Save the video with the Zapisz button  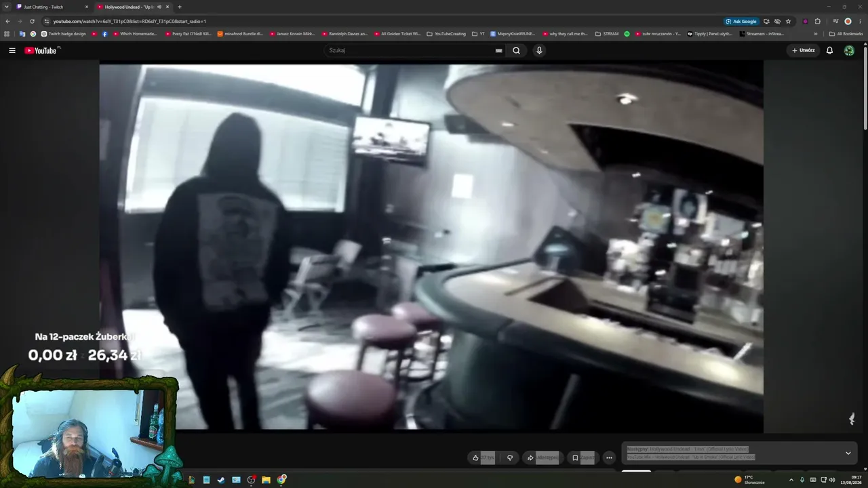click(583, 457)
